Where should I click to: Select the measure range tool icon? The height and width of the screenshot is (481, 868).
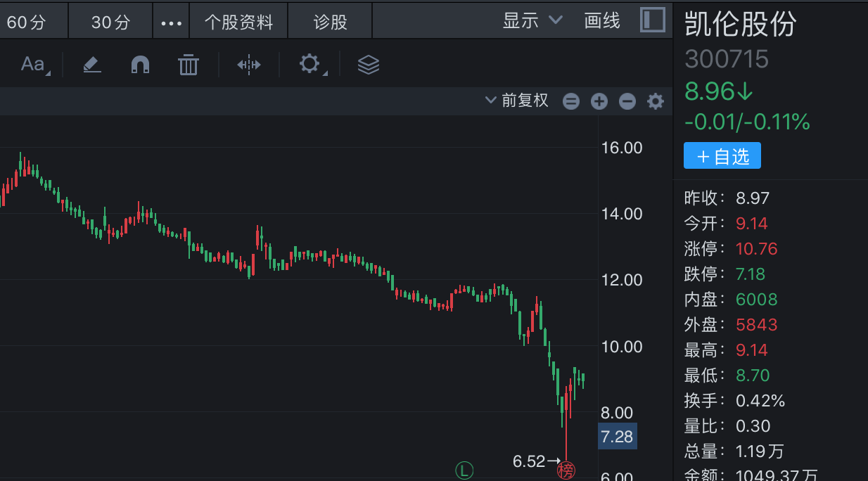[x=248, y=65]
